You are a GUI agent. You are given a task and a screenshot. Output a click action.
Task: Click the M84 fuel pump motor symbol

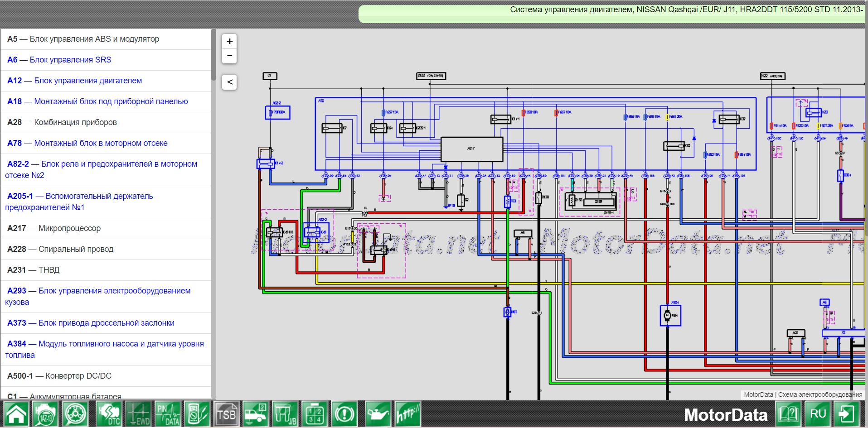click(667, 315)
